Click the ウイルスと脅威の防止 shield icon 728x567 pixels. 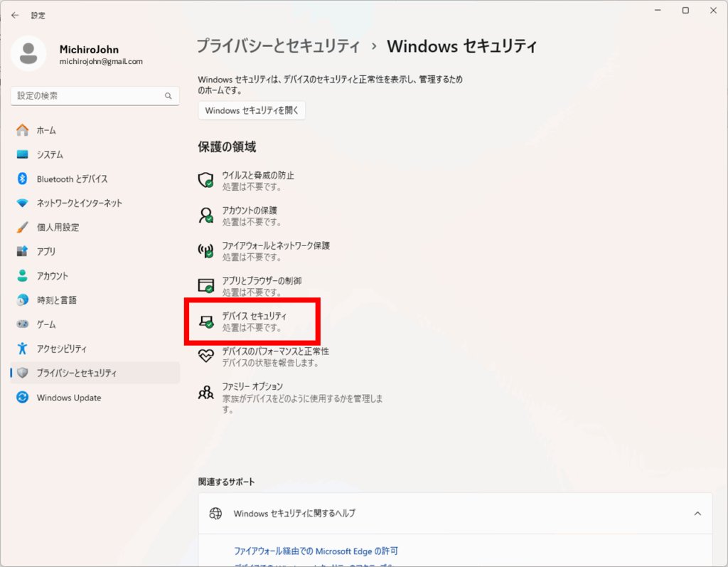(x=205, y=180)
